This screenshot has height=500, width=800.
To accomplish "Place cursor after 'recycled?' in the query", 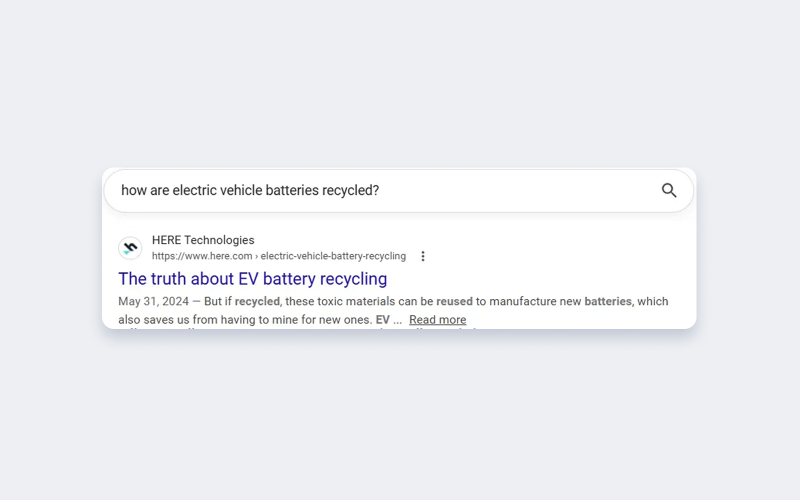I will (380, 190).
